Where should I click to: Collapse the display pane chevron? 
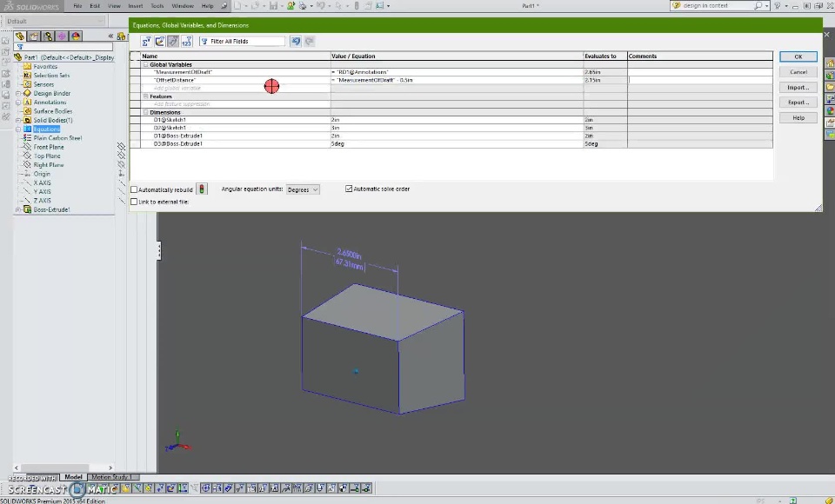[x=110, y=36]
